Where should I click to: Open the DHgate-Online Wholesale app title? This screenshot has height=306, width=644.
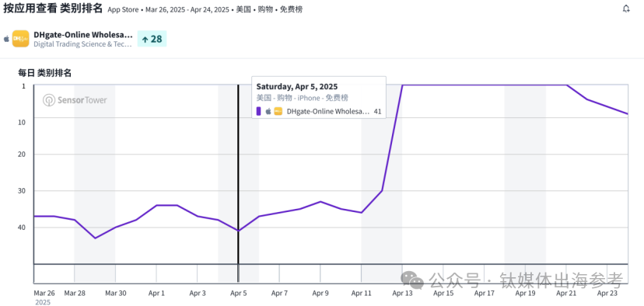[83, 34]
